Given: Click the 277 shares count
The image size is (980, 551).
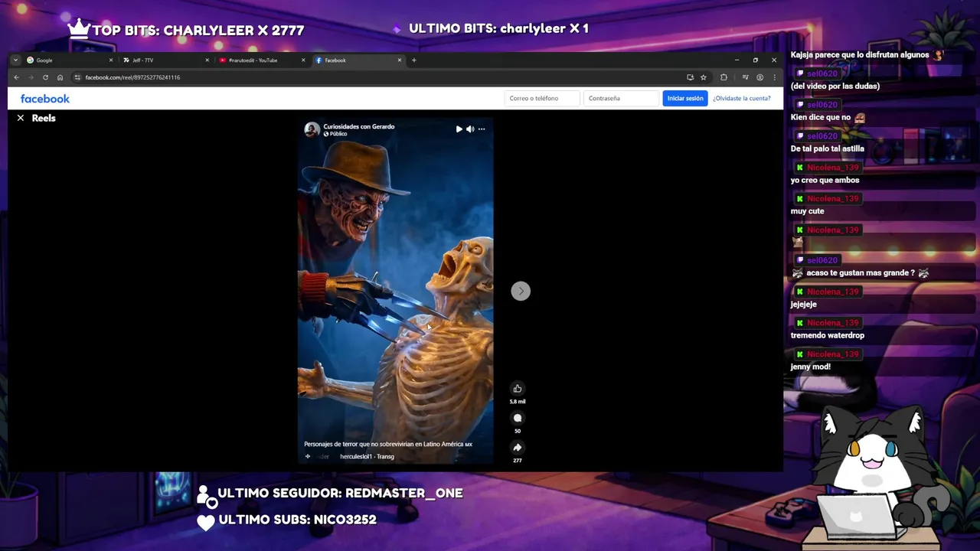Looking at the screenshot, I should [518, 461].
